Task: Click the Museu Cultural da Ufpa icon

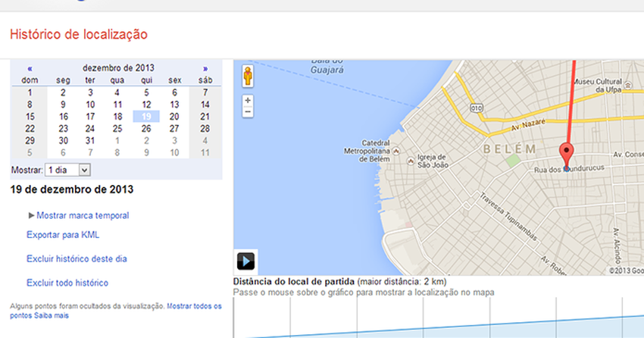Action: (x=627, y=86)
